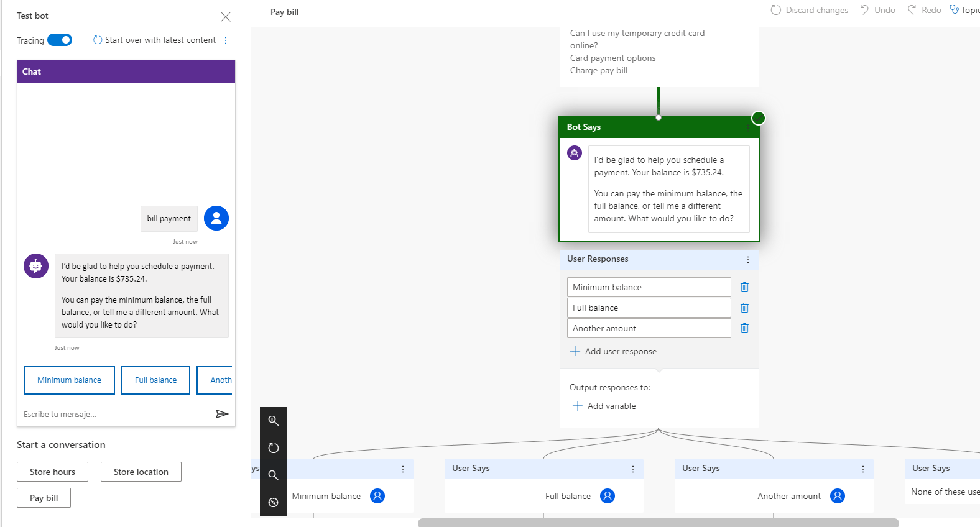This screenshot has width=980, height=527.
Task: Zoom out on the authoring canvas
Action: coord(273,475)
